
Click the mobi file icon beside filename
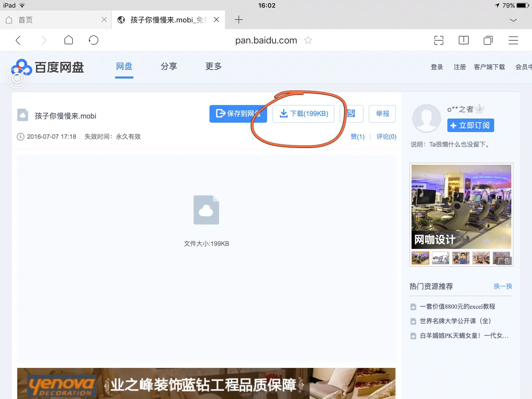(x=23, y=115)
